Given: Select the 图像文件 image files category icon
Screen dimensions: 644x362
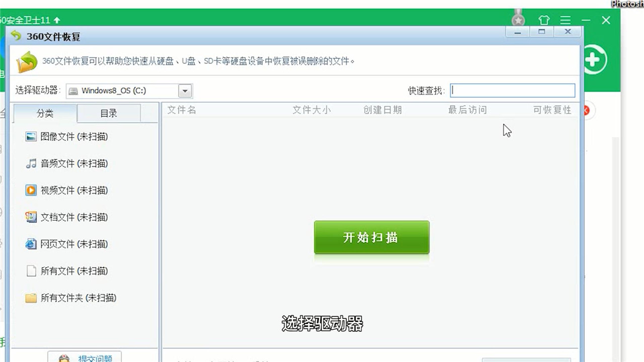Looking at the screenshot, I should 30,136.
